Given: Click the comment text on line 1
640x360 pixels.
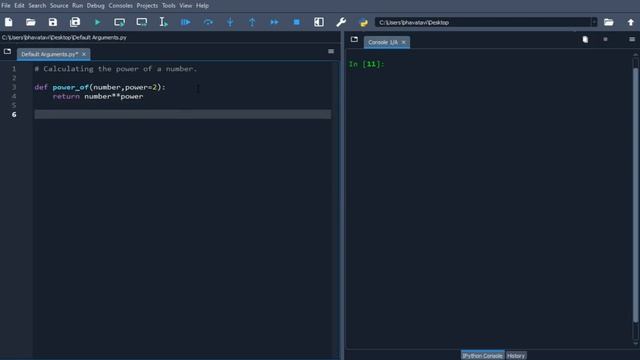Looking at the screenshot, I should click(x=116, y=69).
